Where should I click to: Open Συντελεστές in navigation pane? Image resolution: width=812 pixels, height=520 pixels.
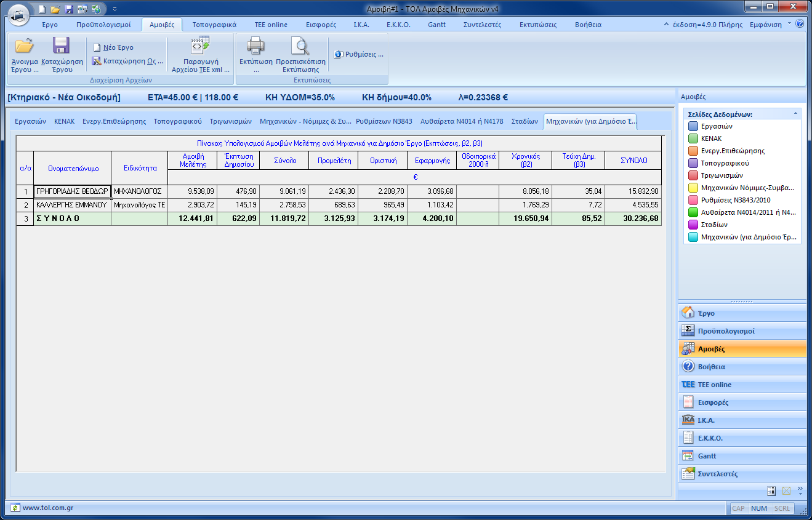coord(742,473)
